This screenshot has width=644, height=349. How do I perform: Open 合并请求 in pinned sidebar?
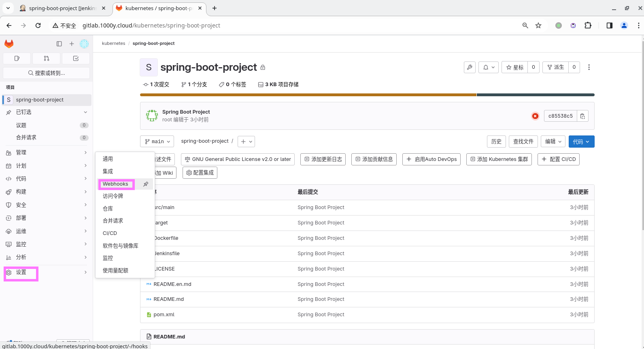pos(47,137)
